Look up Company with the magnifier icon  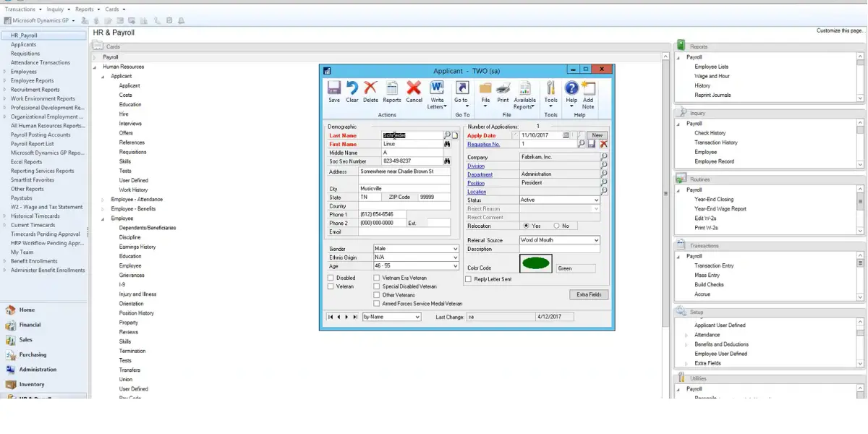[x=604, y=156]
